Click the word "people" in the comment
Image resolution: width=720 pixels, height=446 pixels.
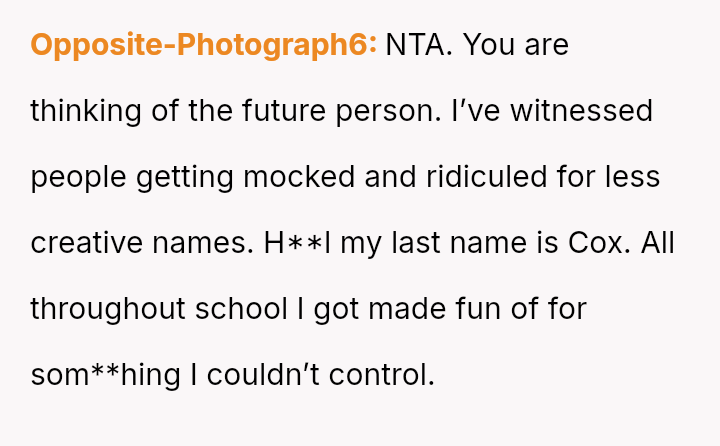(x=78, y=177)
